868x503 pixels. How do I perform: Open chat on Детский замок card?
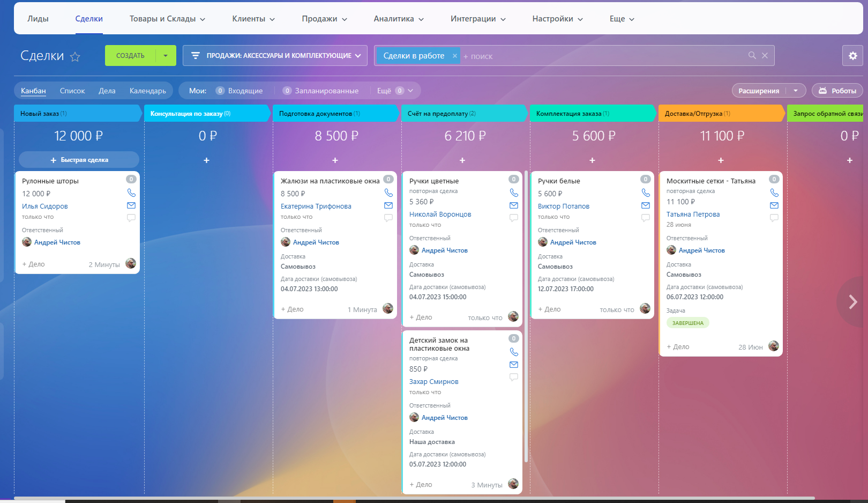pos(514,377)
